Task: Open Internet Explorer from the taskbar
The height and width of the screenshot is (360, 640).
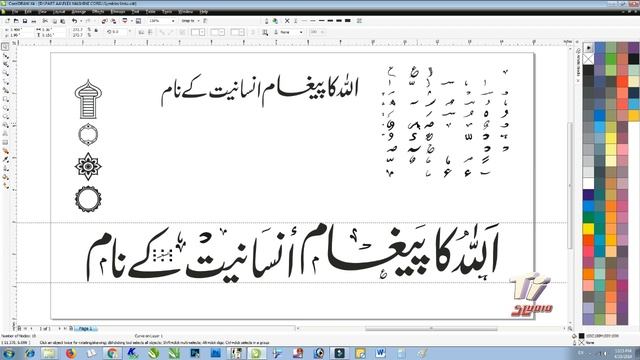Action: pos(29,353)
